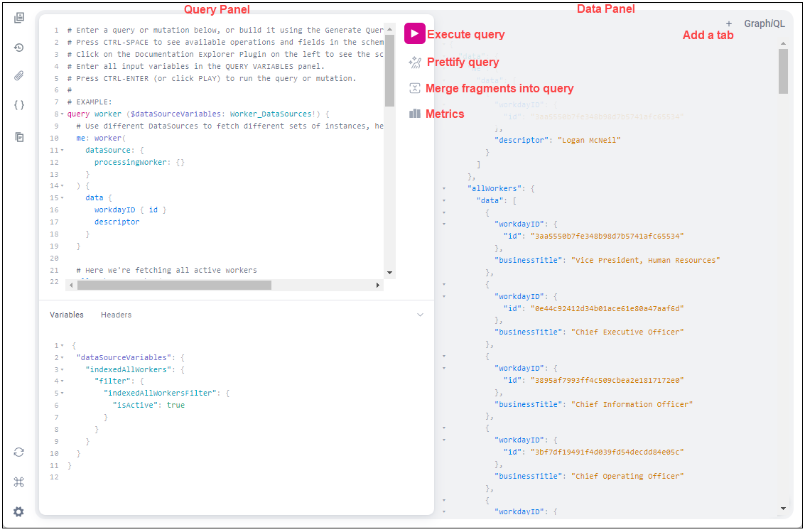Click comment "# Here we're fetching all active workers"
This screenshot has width=805, height=532.
point(166,271)
